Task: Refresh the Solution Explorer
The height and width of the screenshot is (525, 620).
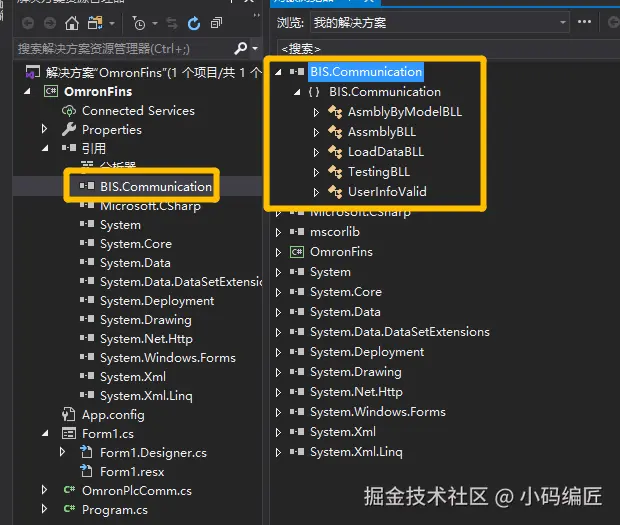Action: point(194,24)
